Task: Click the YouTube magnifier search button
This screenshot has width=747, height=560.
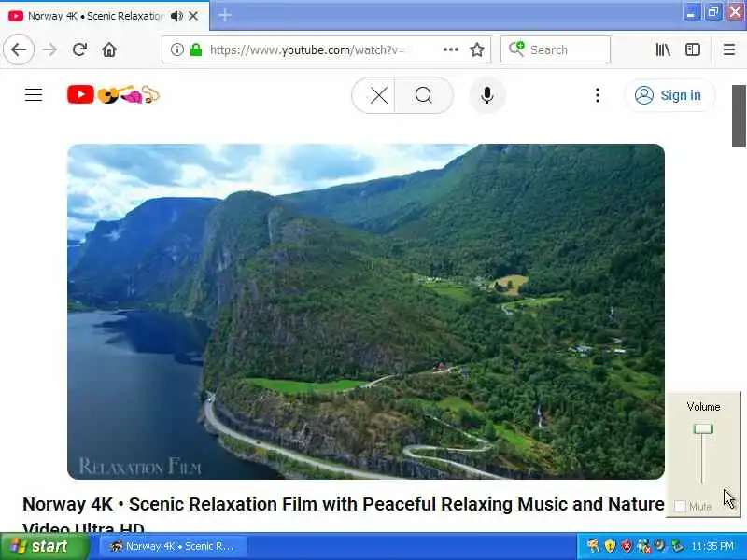Action: pyautogui.click(x=424, y=95)
